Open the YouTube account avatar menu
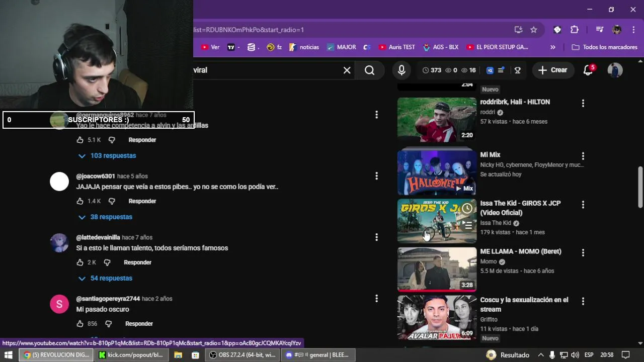Screen dimensions: 644x362 (x=615, y=70)
